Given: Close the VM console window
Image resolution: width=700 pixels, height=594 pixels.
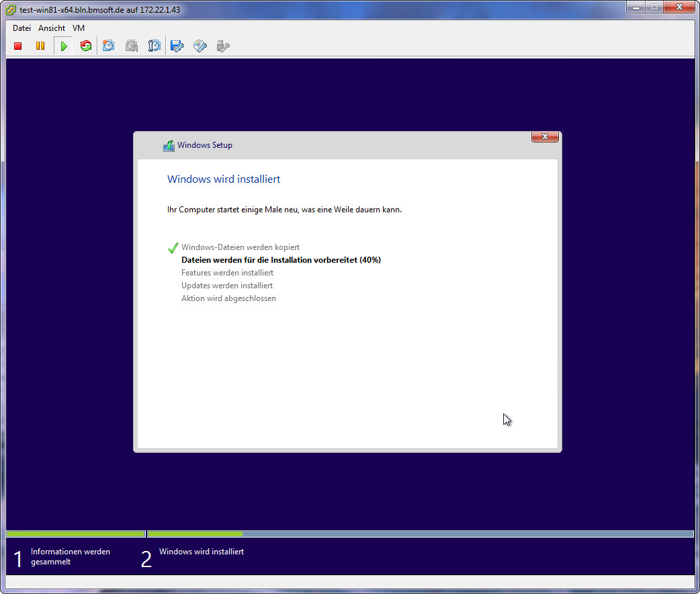Looking at the screenshot, I should click(x=679, y=7).
